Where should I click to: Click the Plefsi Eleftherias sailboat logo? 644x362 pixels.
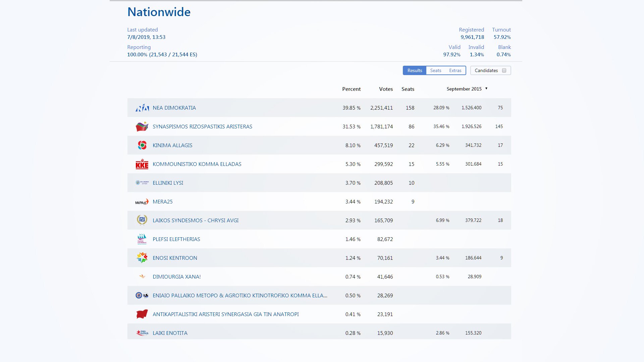[142, 239]
